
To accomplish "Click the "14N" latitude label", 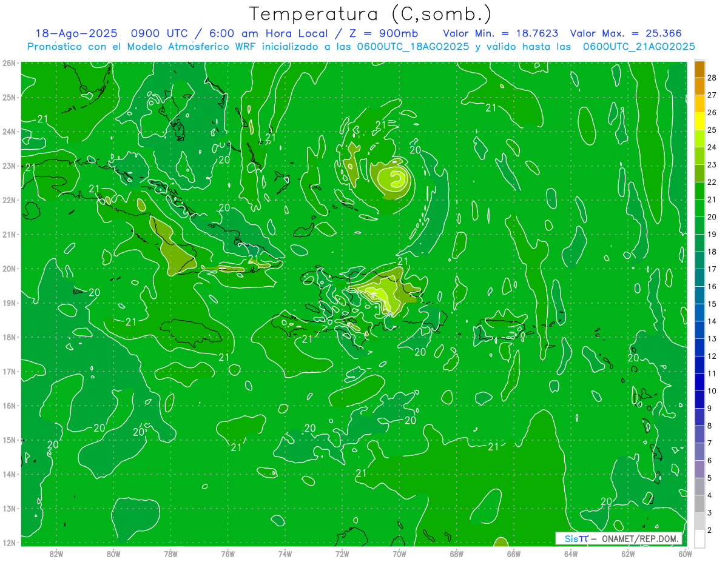I will 9,474.
